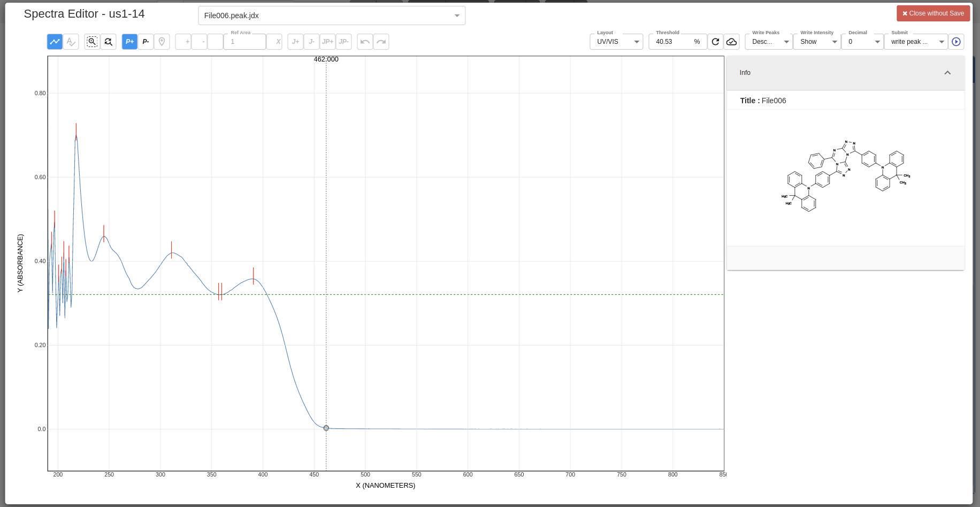This screenshot has width=980, height=507.
Task: Toggle the line spectrum display mode
Action: [54, 41]
